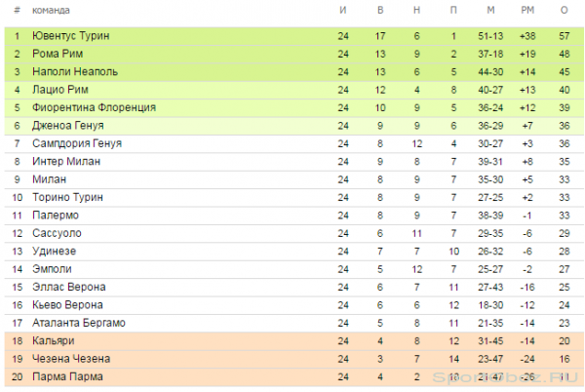Click the О points column header
The width and height of the screenshot is (585, 392).
click(565, 10)
